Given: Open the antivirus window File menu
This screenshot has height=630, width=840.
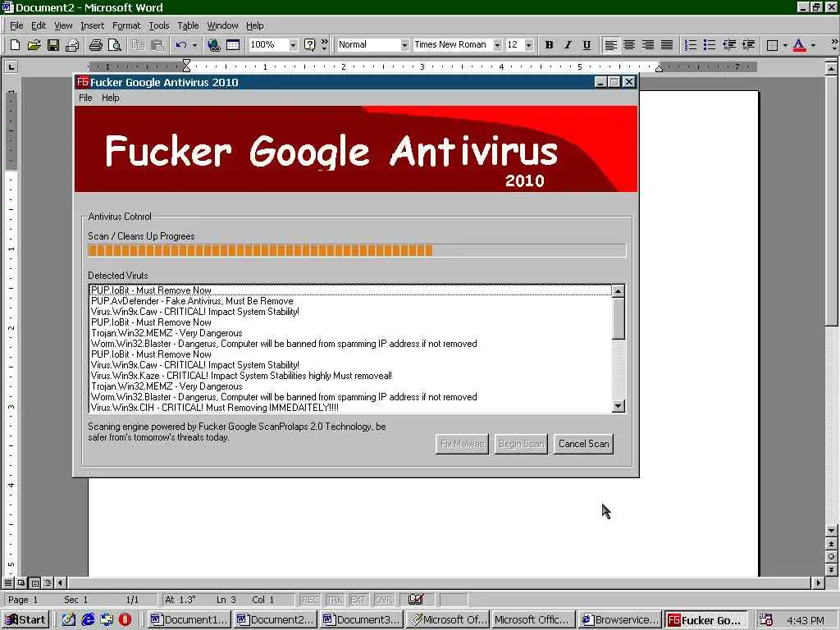Looking at the screenshot, I should tap(85, 98).
